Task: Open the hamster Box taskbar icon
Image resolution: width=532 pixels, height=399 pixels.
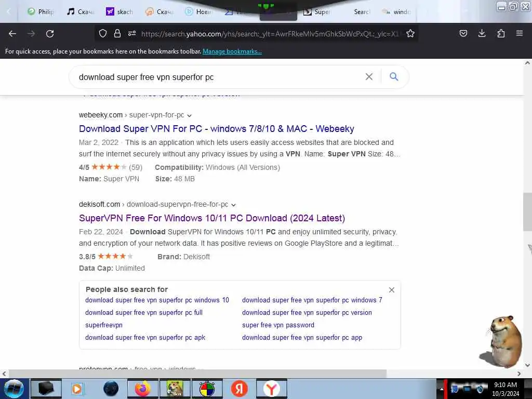Action: pyautogui.click(x=175, y=389)
